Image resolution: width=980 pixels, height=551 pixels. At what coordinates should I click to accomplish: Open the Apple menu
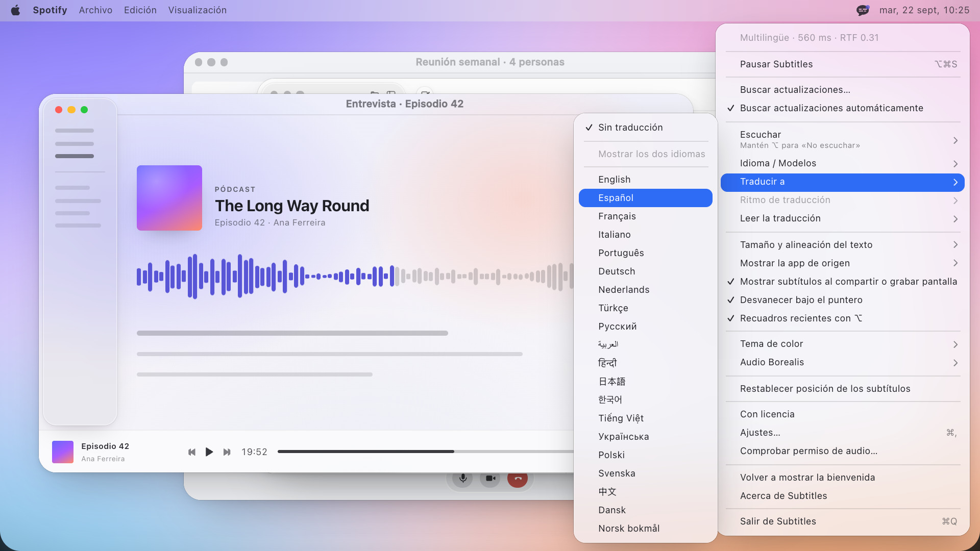click(15, 10)
